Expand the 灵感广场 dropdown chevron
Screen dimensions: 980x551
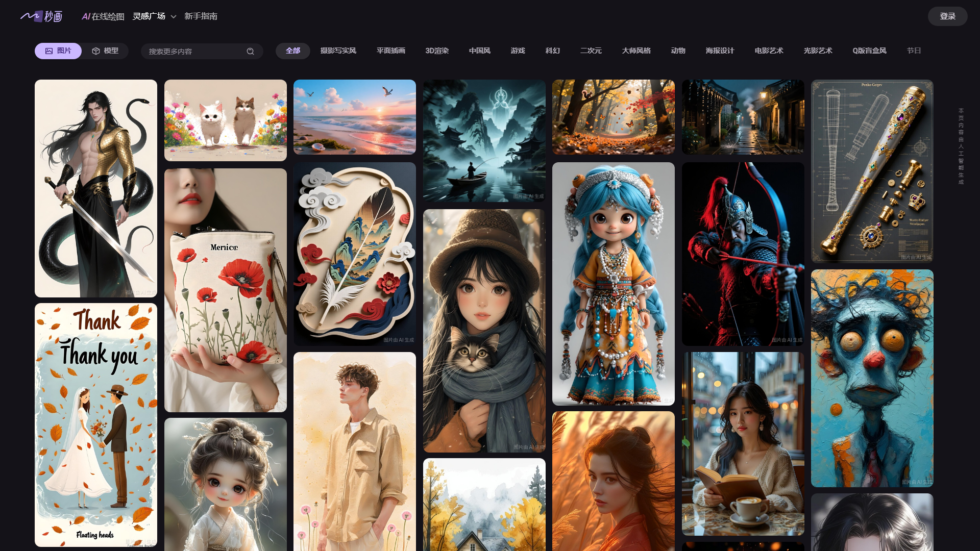[x=174, y=17]
